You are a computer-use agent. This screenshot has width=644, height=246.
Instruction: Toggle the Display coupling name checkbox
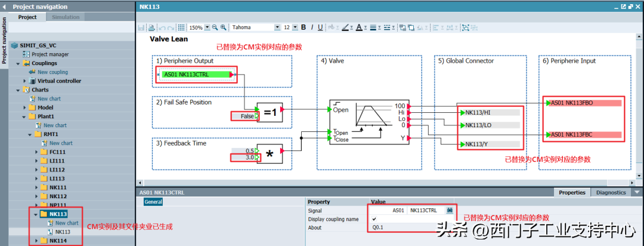click(374, 219)
